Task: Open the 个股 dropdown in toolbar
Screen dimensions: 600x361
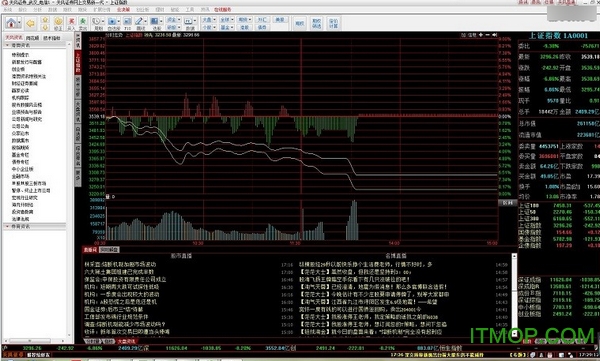Action: click(209, 27)
